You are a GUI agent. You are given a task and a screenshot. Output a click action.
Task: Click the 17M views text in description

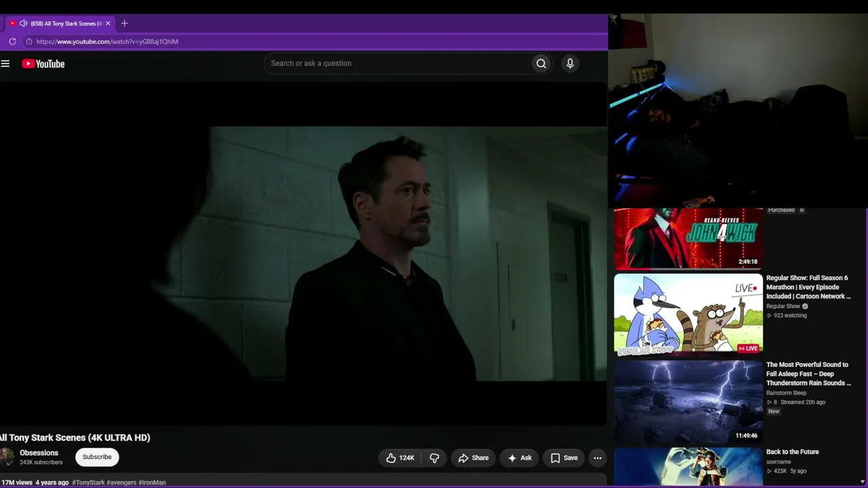tap(17, 483)
